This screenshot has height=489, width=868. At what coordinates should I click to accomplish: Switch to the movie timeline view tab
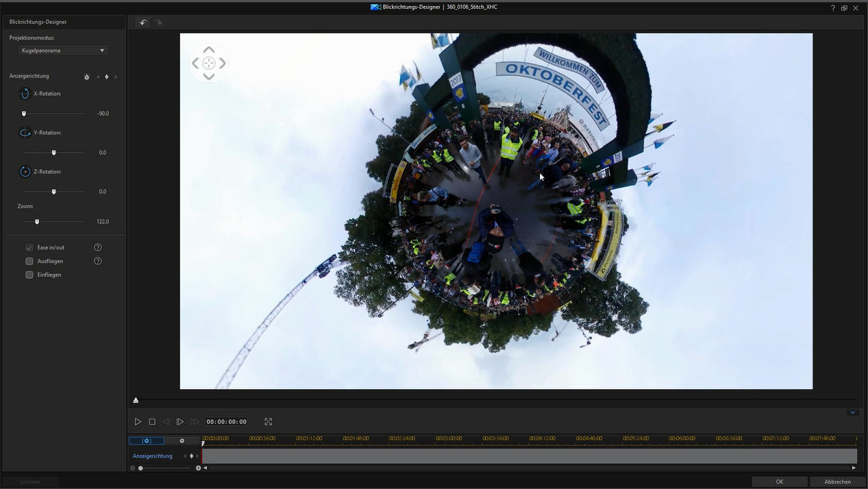pos(182,441)
